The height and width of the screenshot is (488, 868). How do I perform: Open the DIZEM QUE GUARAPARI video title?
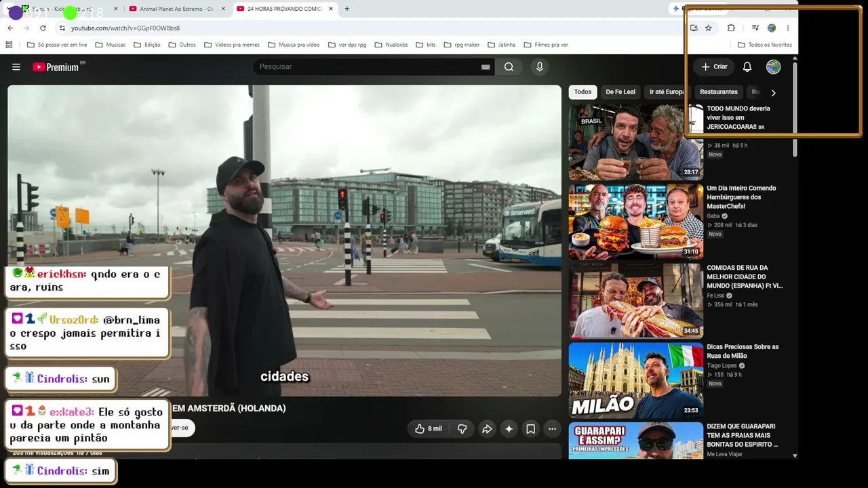pos(743,435)
